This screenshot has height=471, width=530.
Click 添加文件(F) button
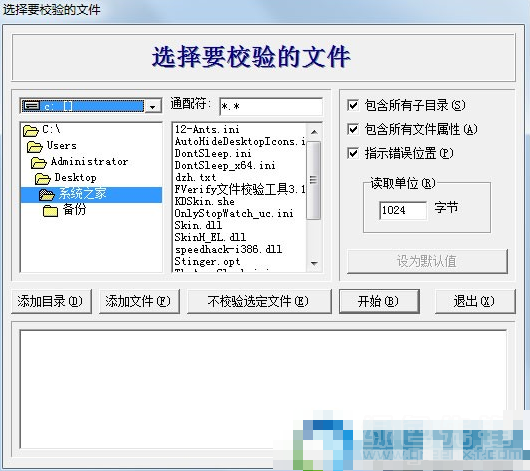tap(139, 301)
